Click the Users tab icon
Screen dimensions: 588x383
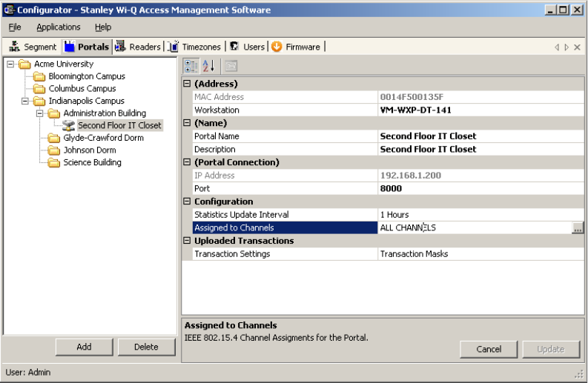coord(234,47)
